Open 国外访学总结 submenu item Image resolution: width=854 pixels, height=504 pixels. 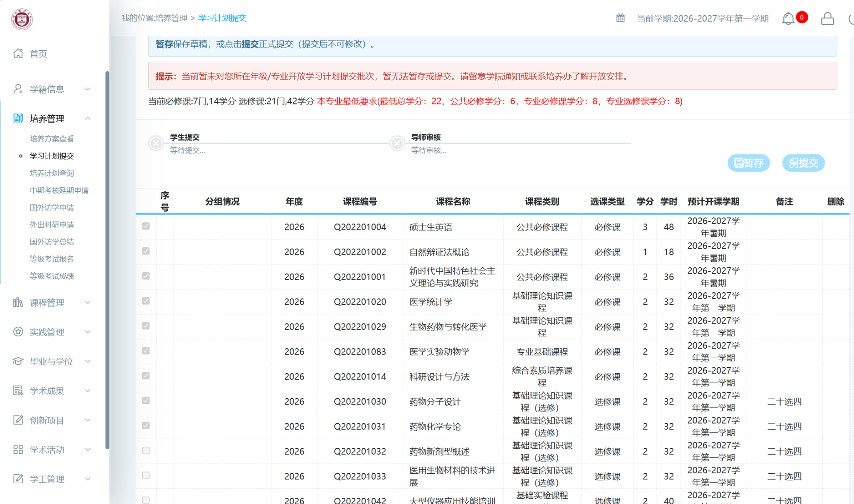52,242
